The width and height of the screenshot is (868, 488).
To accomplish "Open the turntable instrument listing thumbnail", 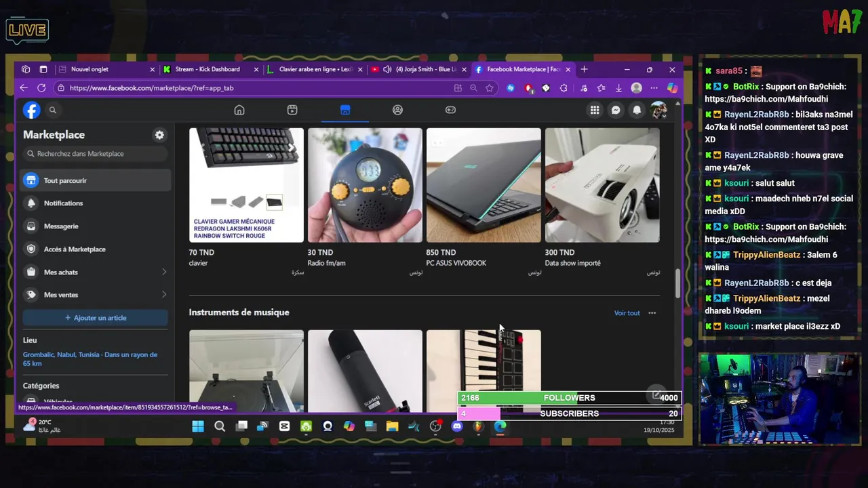I will [246, 371].
